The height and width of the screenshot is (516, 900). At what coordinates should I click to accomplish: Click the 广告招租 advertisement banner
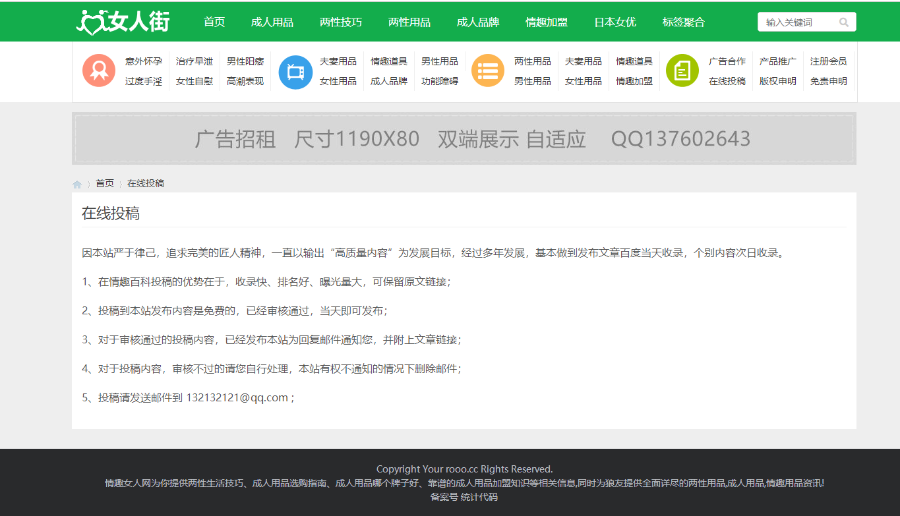pos(464,139)
